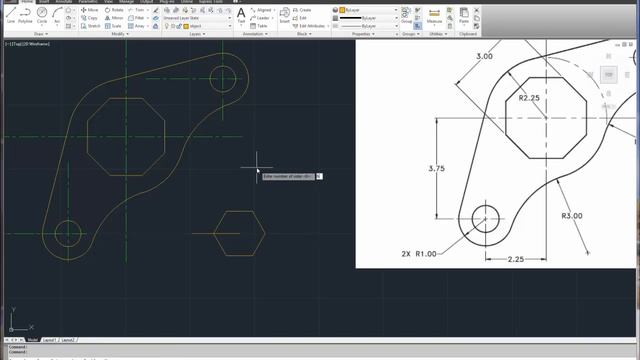Screen dimensions: 640x360
Task: Select the Leader tool
Action: click(260, 18)
